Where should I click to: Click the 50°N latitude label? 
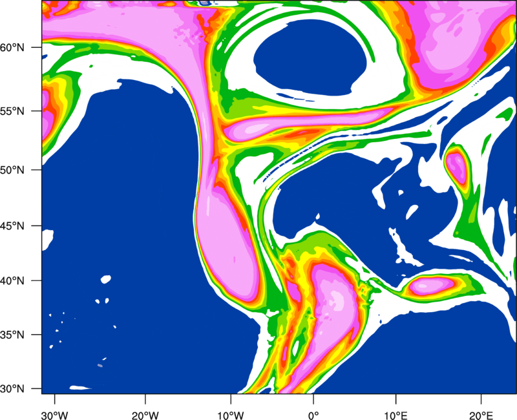coord(12,170)
